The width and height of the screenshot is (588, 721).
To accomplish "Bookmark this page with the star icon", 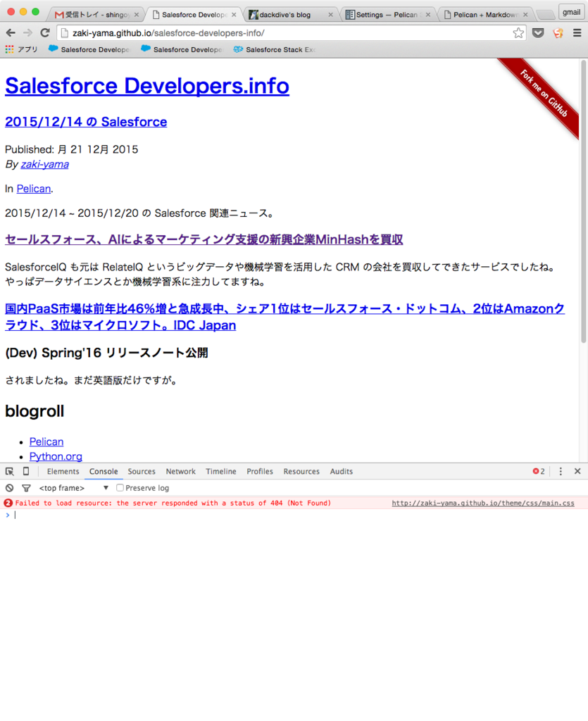I will click(518, 32).
